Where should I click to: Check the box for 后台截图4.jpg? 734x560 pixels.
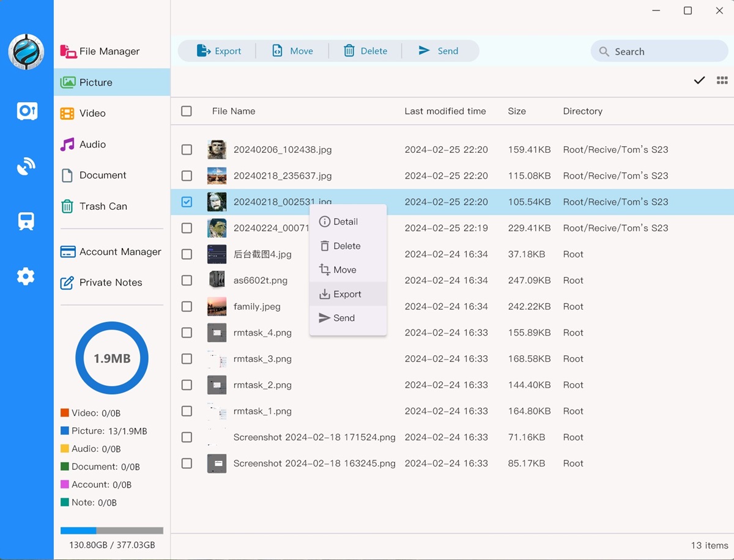187,254
